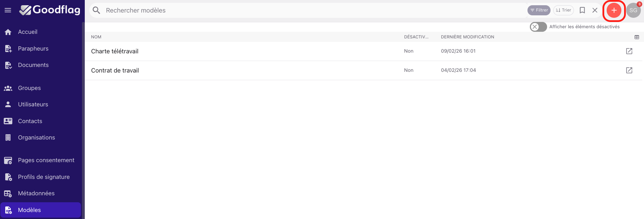Screen dimensions: 644x219
Task: Open the Trier sort options
Action: [x=563, y=10]
